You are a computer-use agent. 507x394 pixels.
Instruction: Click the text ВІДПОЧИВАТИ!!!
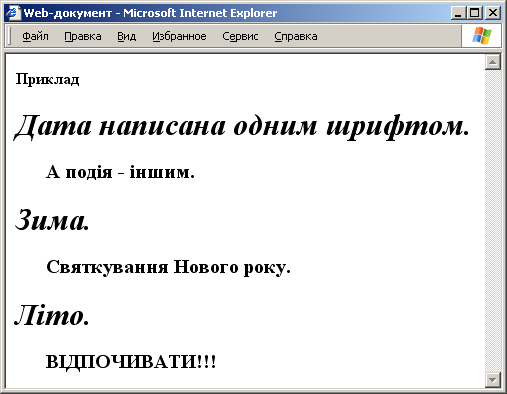click(x=131, y=362)
